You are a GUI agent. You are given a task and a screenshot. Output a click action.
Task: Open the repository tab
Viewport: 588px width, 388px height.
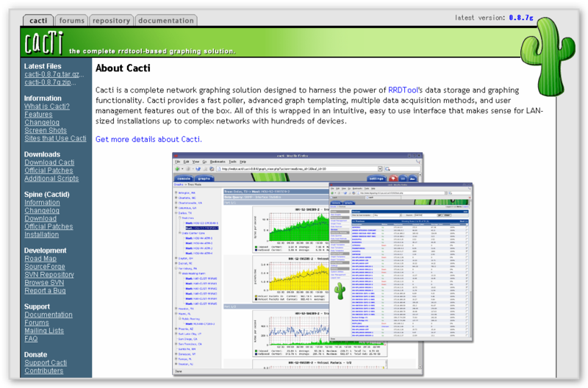point(111,21)
